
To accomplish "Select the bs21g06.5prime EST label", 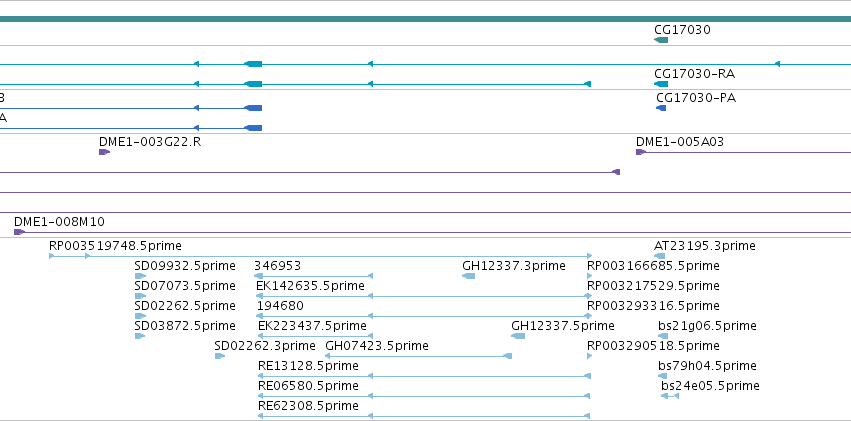I will (x=707, y=326).
